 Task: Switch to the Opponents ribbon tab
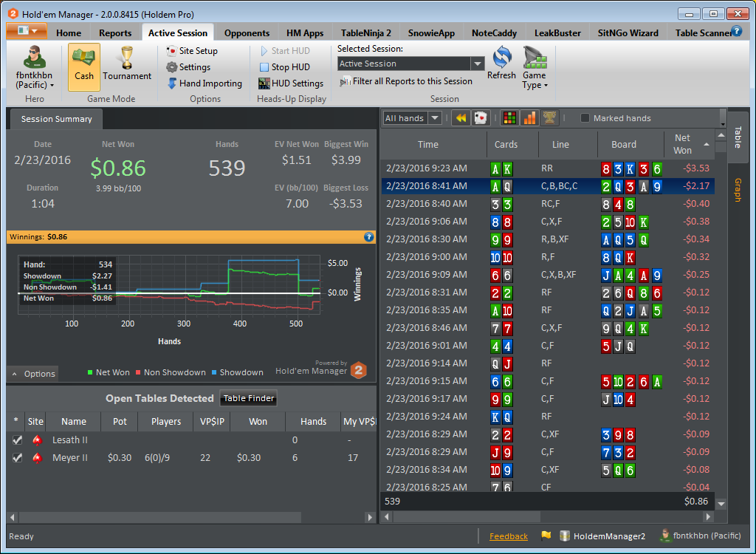click(247, 33)
